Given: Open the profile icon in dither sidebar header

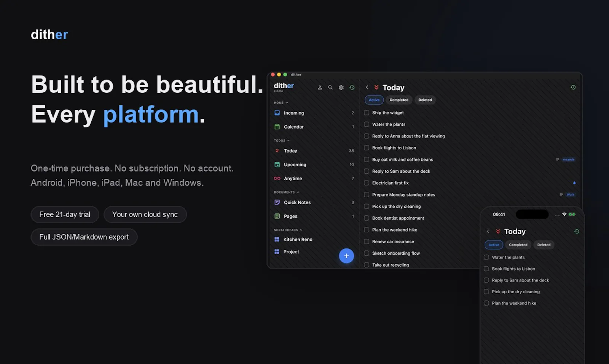Looking at the screenshot, I should pyautogui.click(x=320, y=87).
